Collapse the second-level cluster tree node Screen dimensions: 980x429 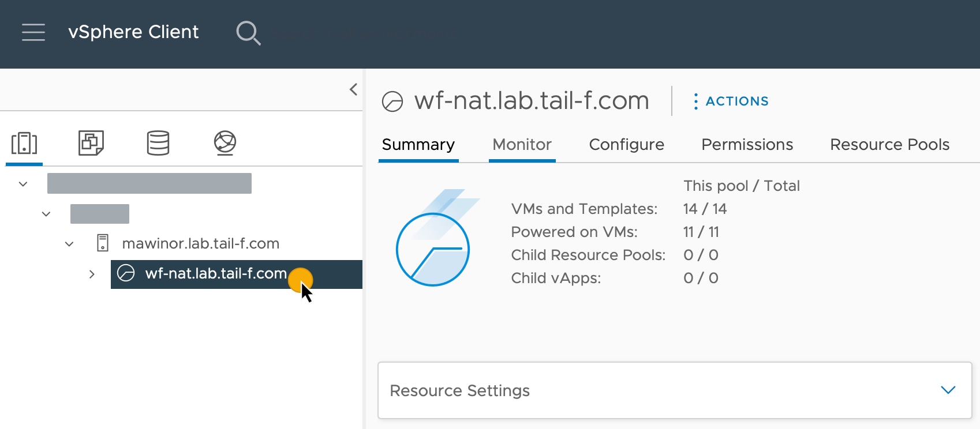click(46, 213)
